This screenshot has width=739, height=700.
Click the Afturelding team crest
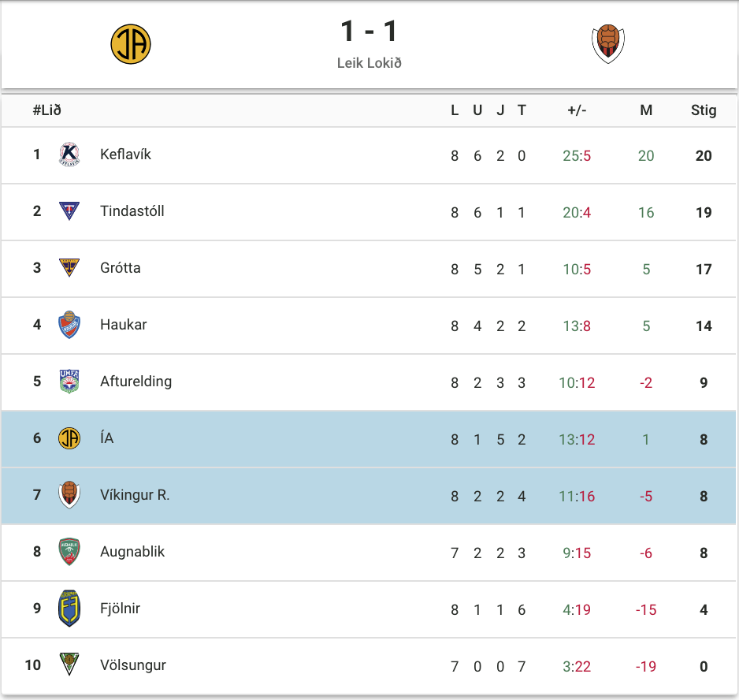tap(69, 381)
